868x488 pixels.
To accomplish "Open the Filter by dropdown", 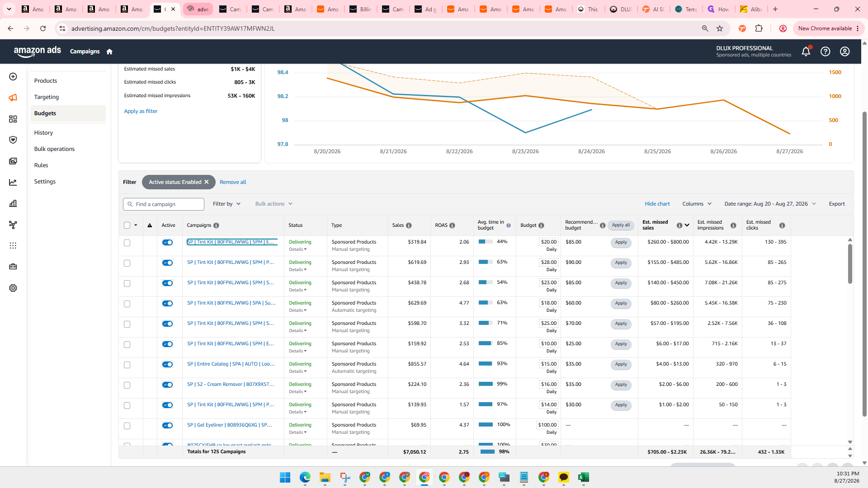I will pyautogui.click(x=226, y=204).
